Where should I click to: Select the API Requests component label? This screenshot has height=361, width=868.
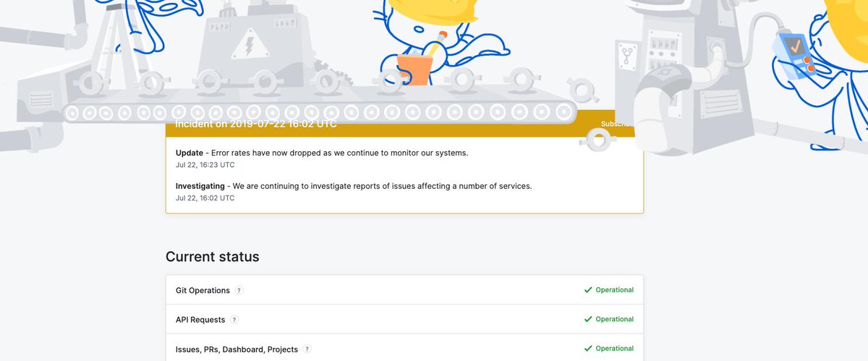(200, 320)
